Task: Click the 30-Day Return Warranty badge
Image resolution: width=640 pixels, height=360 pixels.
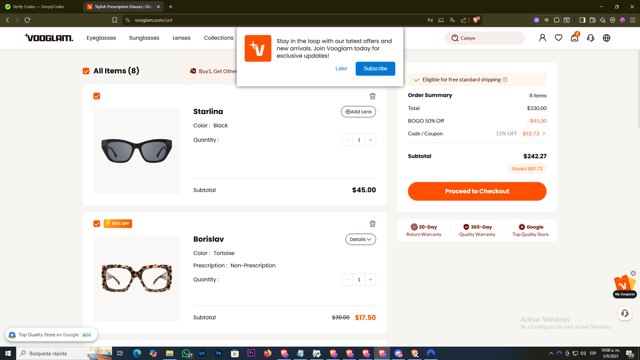Action: (x=424, y=230)
